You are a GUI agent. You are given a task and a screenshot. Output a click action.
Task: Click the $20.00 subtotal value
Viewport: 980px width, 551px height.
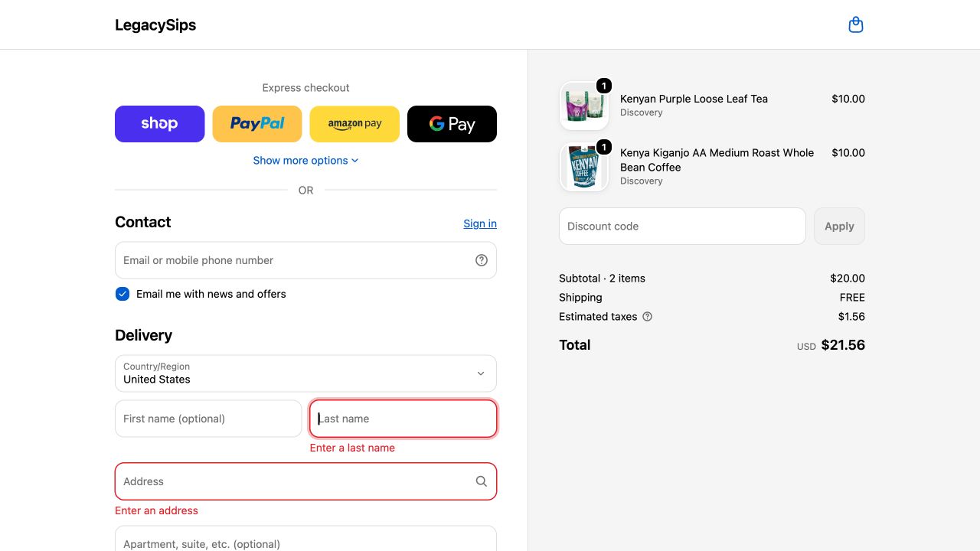click(x=848, y=279)
